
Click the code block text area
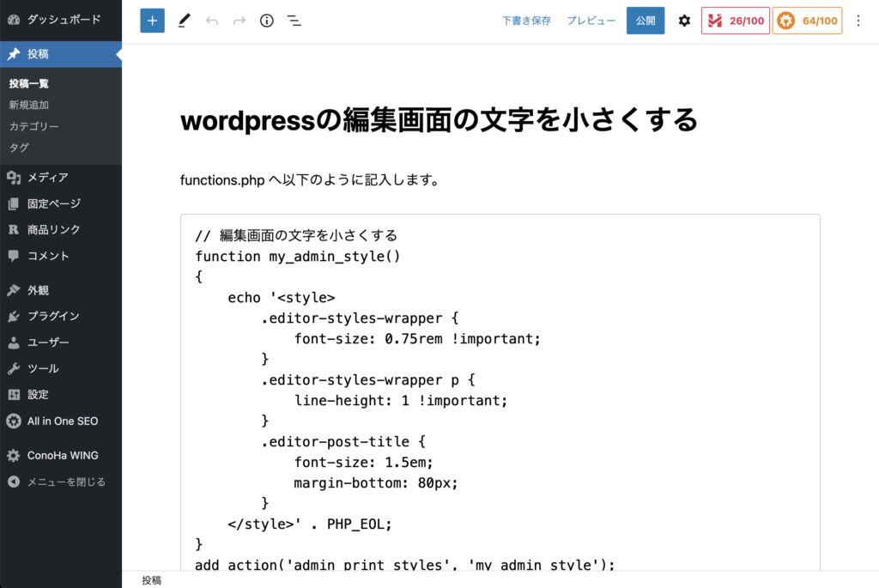click(x=500, y=392)
